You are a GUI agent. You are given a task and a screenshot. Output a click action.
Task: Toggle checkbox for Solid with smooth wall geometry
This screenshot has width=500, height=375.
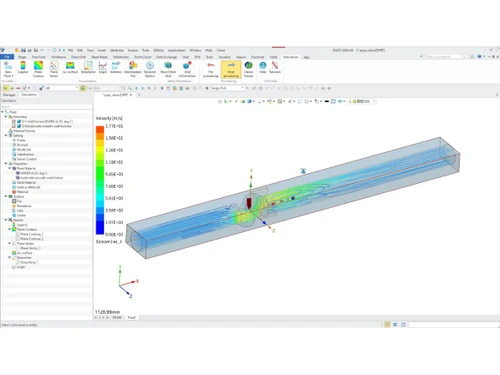click(14, 126)
